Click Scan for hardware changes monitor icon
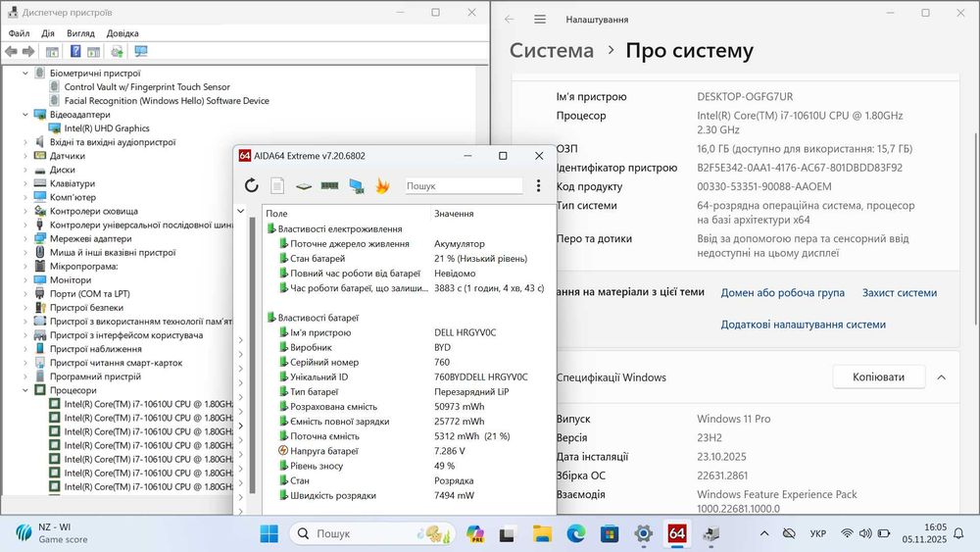 (x=141, y=51)
